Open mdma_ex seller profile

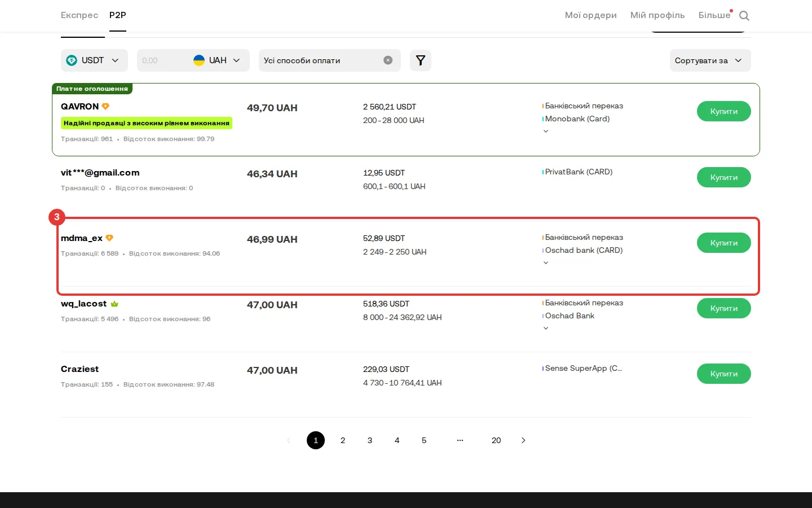point(82,238)
